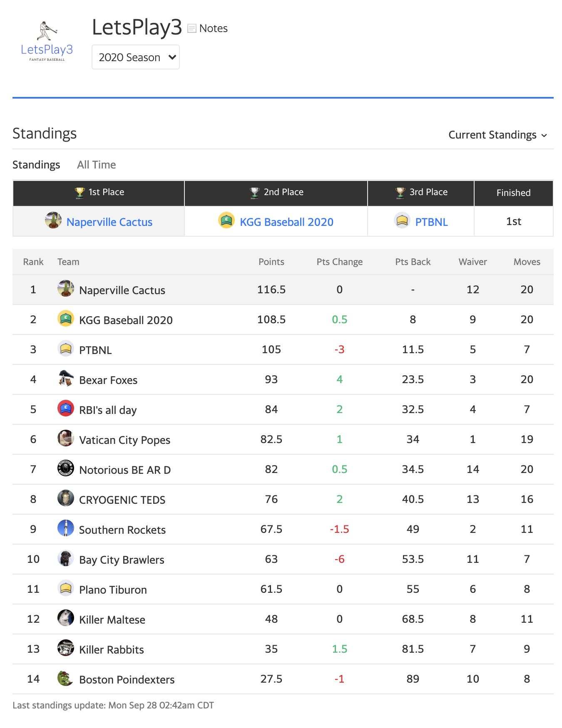This screenshot has width=562, height=728.
Task: Open the 2020 Season dropdown
Action: (136, 57)
